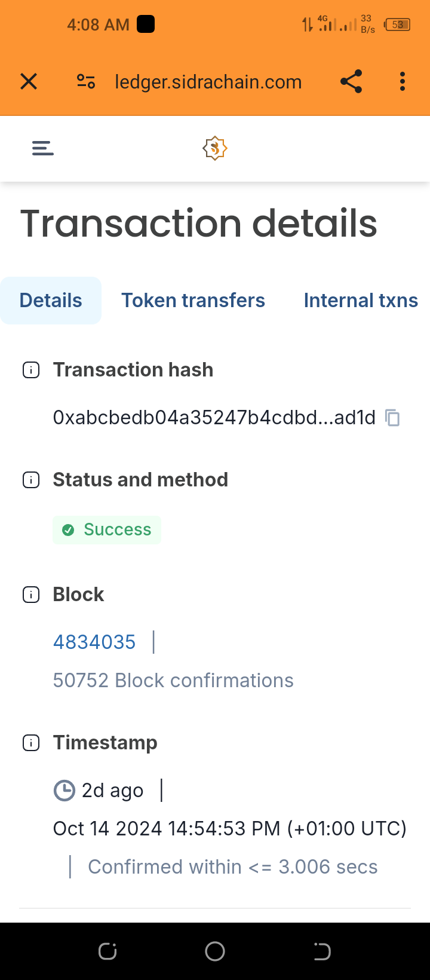Tap the ledger.sidrachain.com address bar
The image size is (430, 980).
[x=208, y=82]
